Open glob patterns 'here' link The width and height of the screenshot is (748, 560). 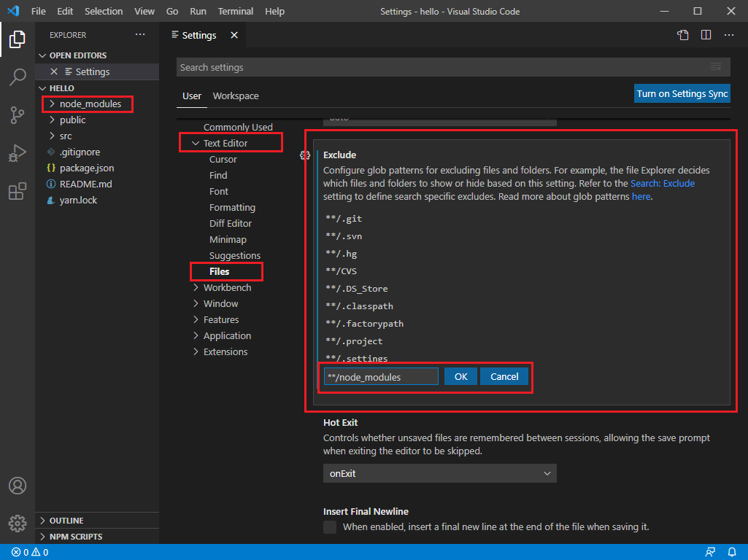click(x=641, y=196)
